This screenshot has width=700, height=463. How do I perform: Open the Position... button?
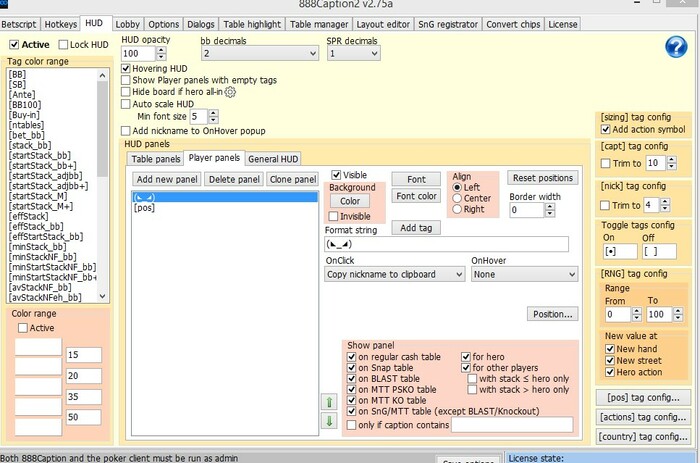[x=553, y=314]
